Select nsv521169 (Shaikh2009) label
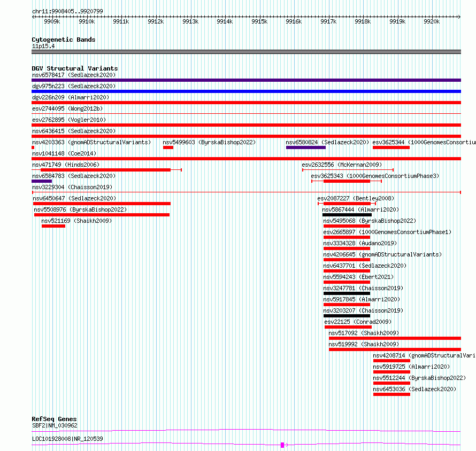 pyautogui.click(x=76, y=221)
